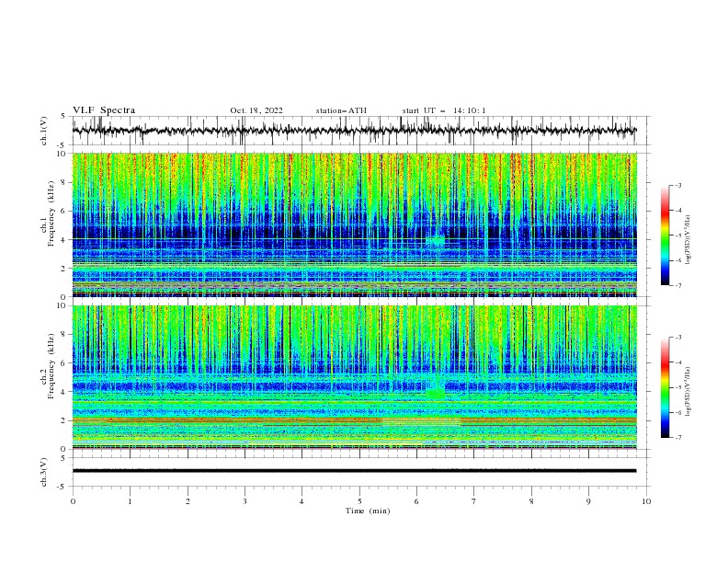Click the "VLF Spectra" plot title
728x563 pixels.
[x=104, y=110]
